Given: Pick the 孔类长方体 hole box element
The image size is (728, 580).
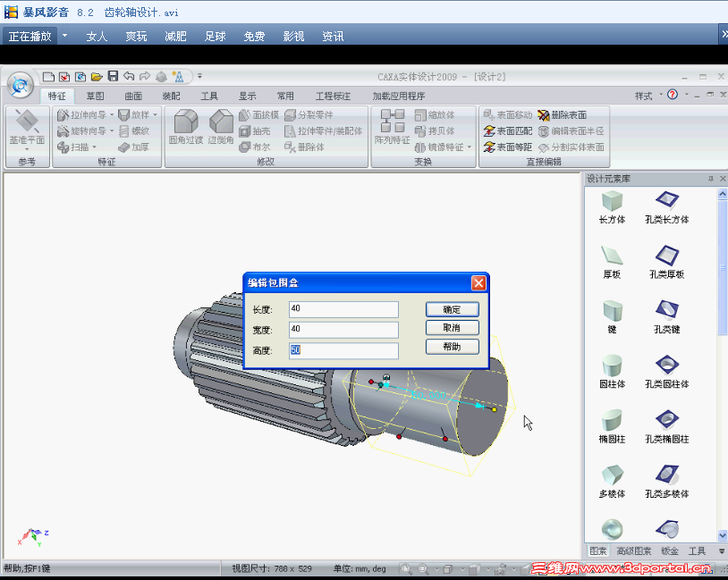Looking at the screenshot, I should point(666,207).
